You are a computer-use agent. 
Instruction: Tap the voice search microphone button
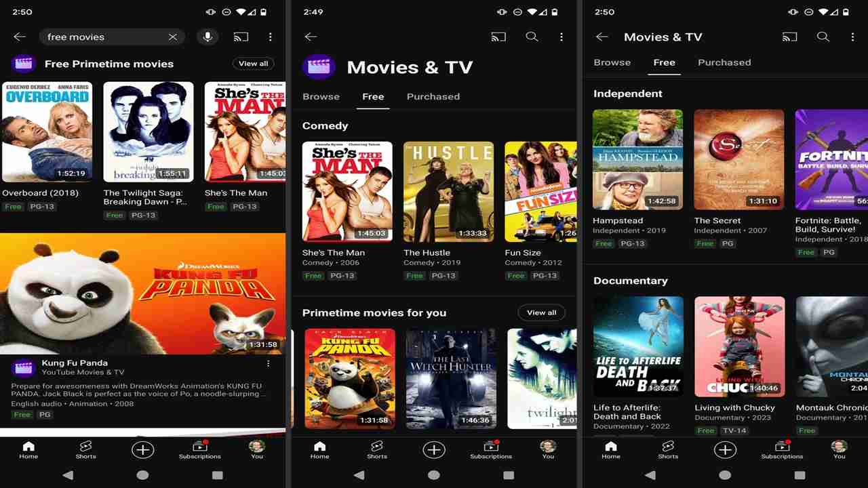pyautogui.click(x=208, y=37)
